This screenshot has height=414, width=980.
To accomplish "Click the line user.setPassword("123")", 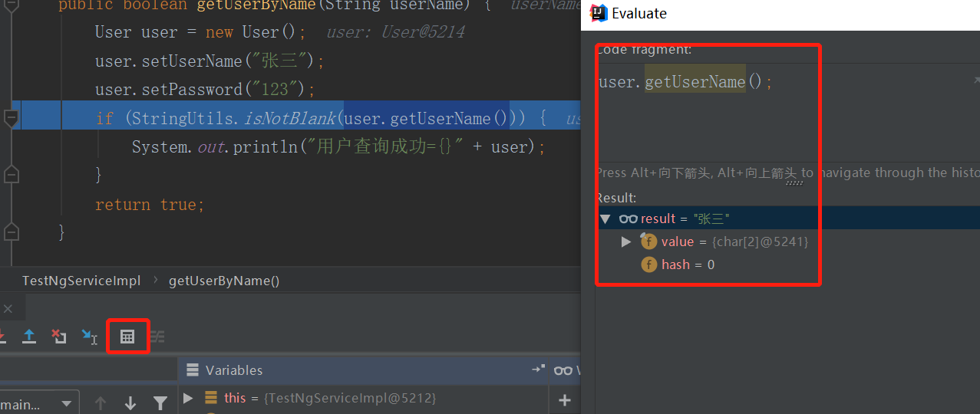I will (205, 90).
